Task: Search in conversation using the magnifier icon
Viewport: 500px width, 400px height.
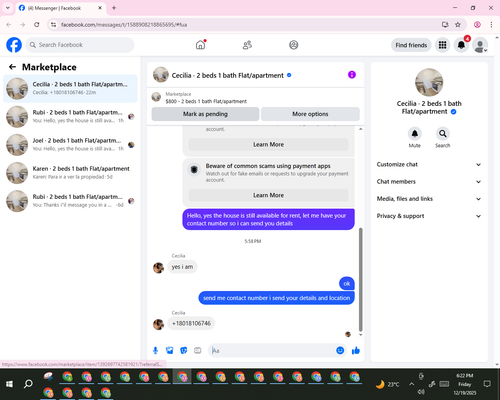Action: click(443, 134)
